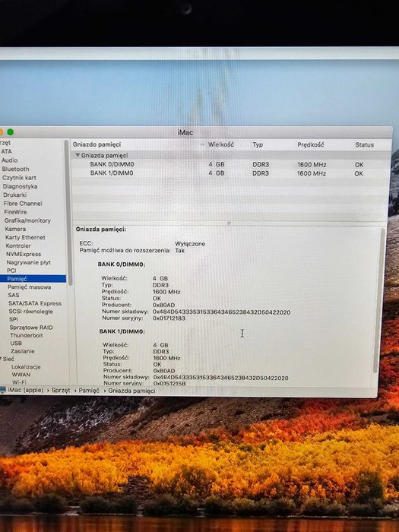Open Pamięć masowa section
Viewport: 399px width, 532px height.
point(29,287)
